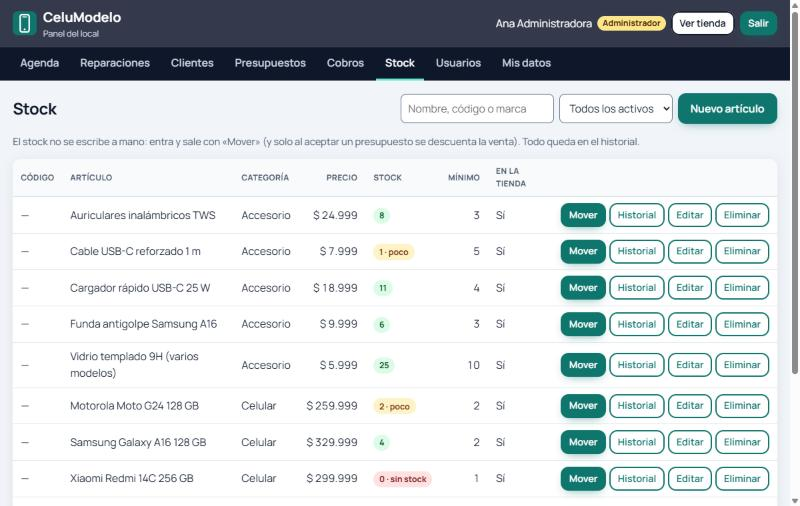Viewport: 800px width, 506px height.
Task: Click the '1 · poco' stock badge
Action: [393, 252]
